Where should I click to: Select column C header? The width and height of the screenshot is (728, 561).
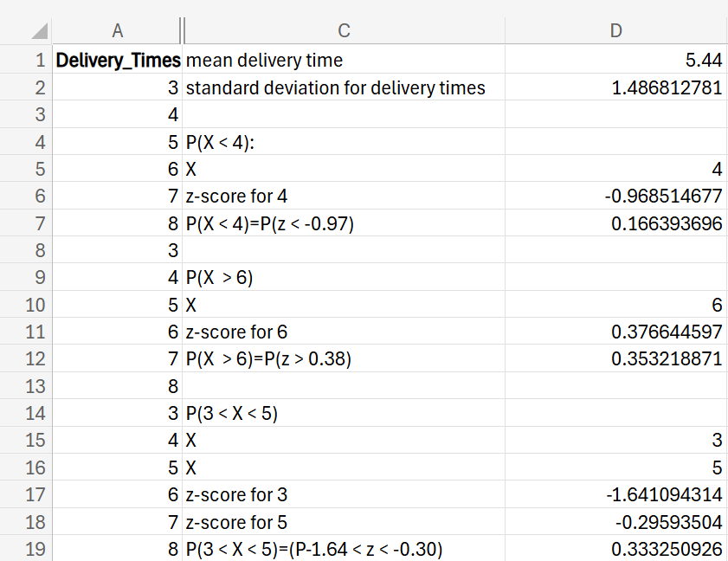pos(344,31)
